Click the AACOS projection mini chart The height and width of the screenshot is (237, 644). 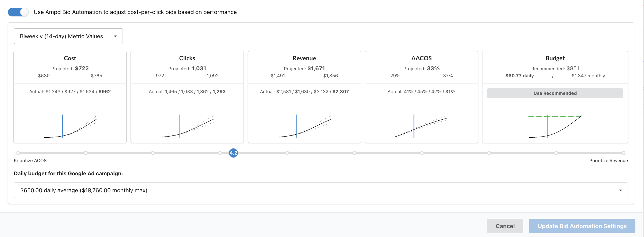[x=421, y=125]
